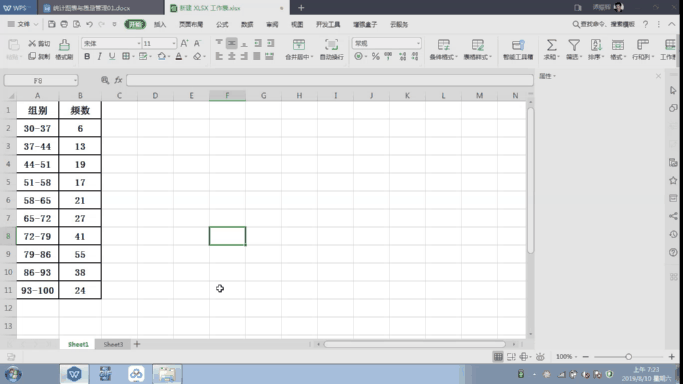The image size is (683, 384).
Task: Click the eraser clear icon
Action: 197,57
